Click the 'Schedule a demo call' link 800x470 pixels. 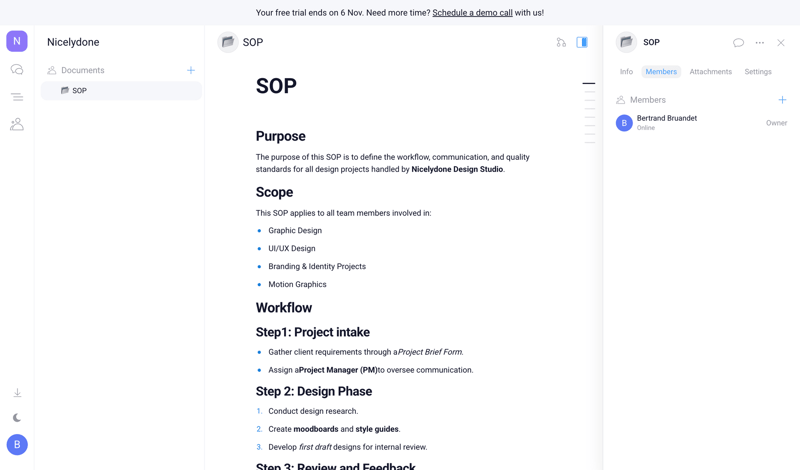coord(472,13)
